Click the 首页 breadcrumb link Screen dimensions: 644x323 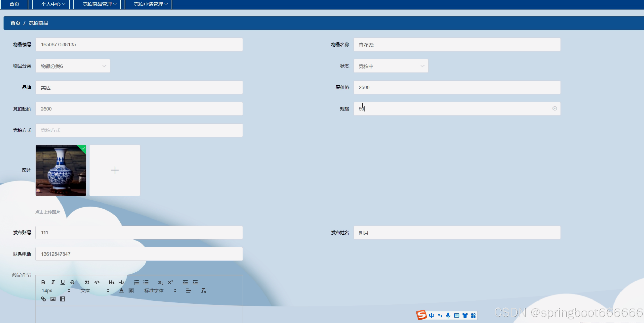15,23
